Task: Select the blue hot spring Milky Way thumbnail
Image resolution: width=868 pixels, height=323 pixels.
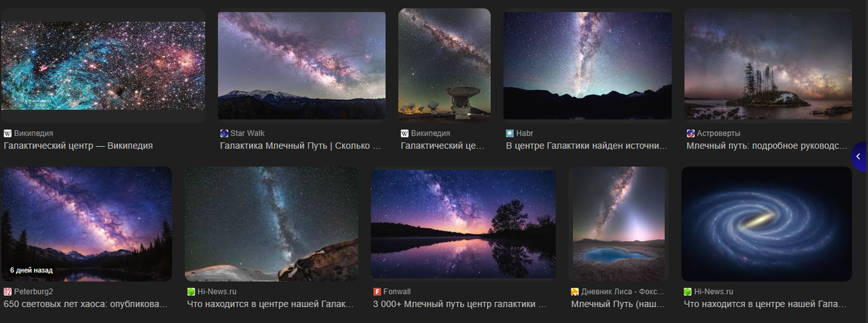Action: (617, 224)
